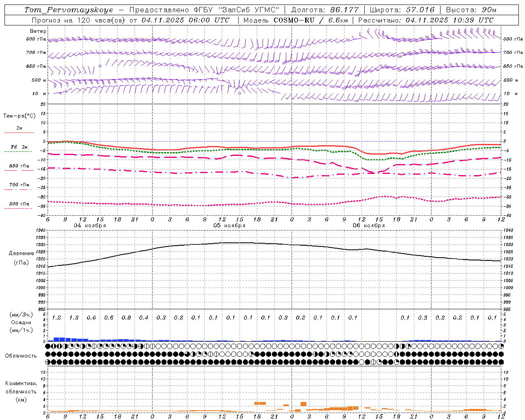Click the 0.4 precipitation value

click(x=144, y=318)
